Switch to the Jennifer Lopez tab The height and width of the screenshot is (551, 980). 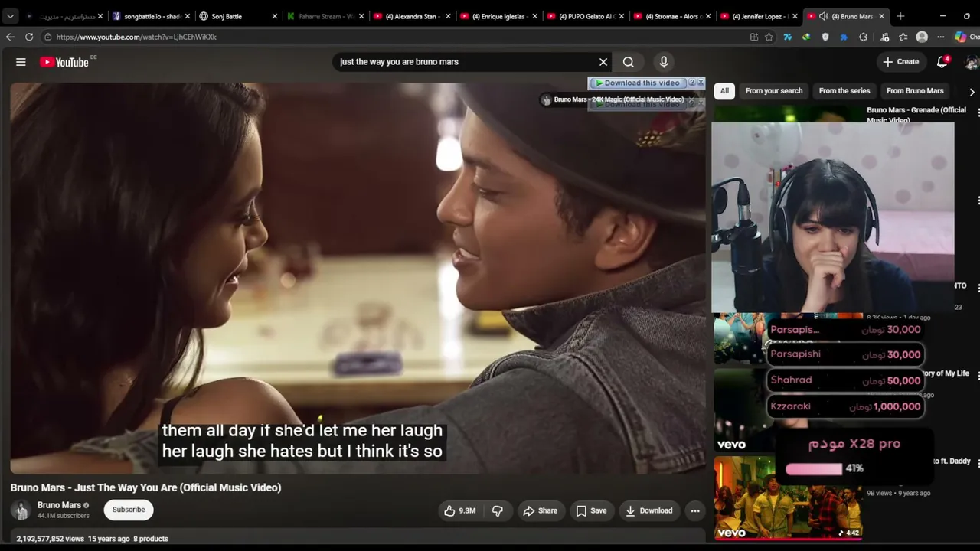tap(759, 16)
